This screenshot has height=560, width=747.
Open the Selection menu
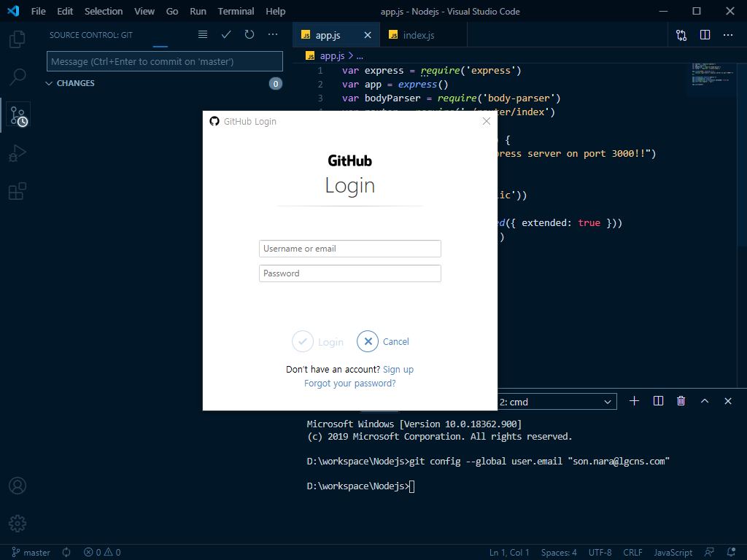point(104,12)
